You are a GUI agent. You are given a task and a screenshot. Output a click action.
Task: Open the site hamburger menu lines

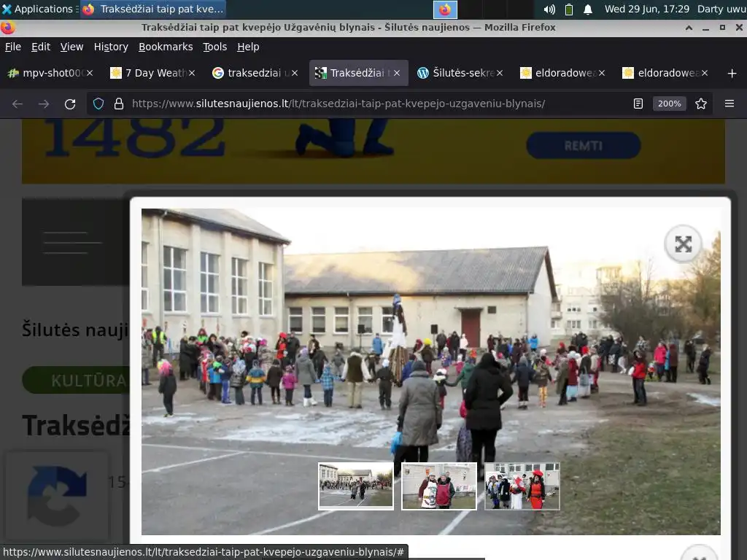[72, 242]
